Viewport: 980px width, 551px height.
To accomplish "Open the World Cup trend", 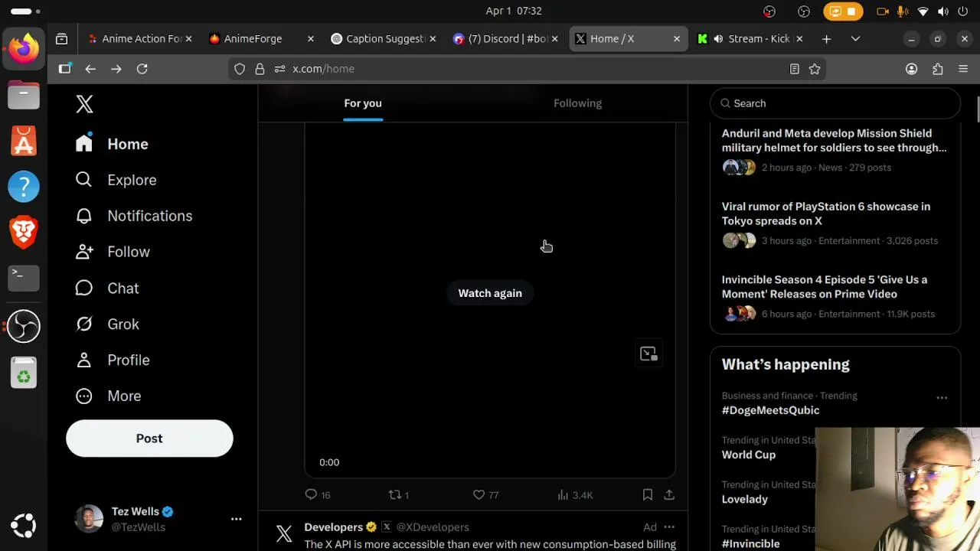I will [749, 455].
